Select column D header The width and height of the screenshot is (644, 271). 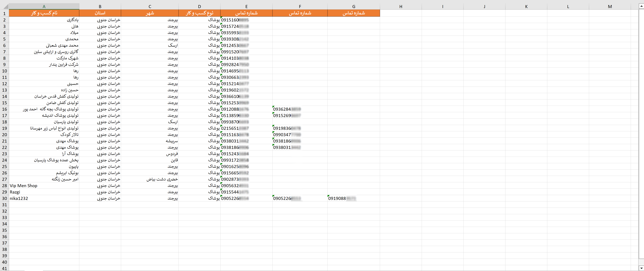(199, 7)
